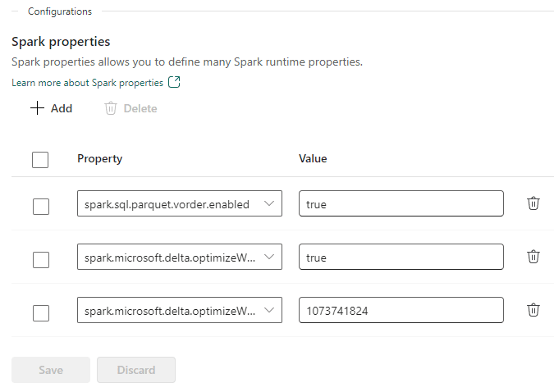Open the spark.sql.parquet.vorder.enabled property dropdown

(x=179, y=204)
